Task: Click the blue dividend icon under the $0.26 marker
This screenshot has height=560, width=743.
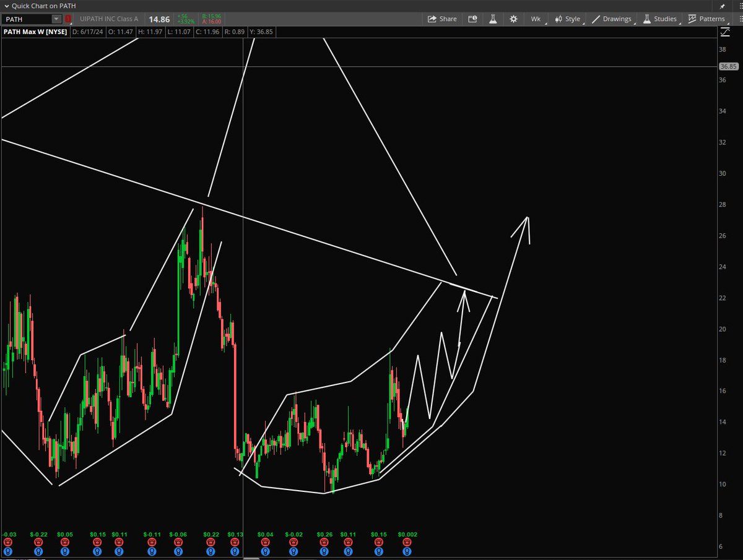Action: click(x=323, y=551)
